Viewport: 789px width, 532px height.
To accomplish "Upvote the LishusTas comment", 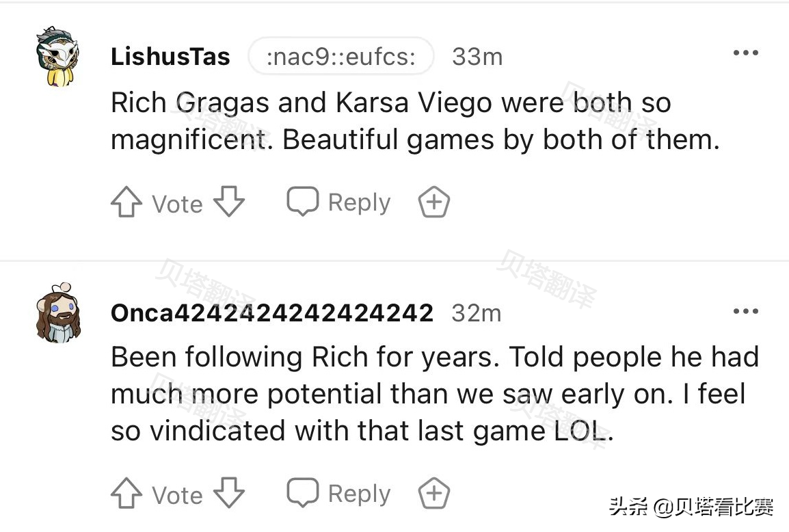I will 126,203.
